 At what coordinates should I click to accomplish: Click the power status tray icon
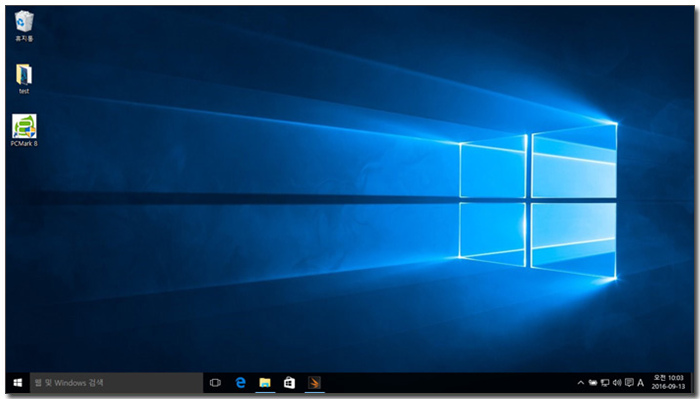(x=593, y=383)
